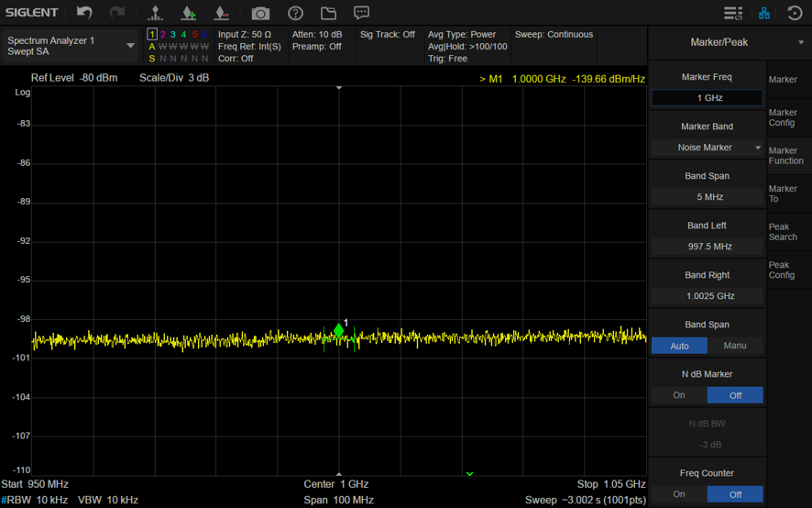
Task: Turn Freq Counter Off
Action: point(735,494)
